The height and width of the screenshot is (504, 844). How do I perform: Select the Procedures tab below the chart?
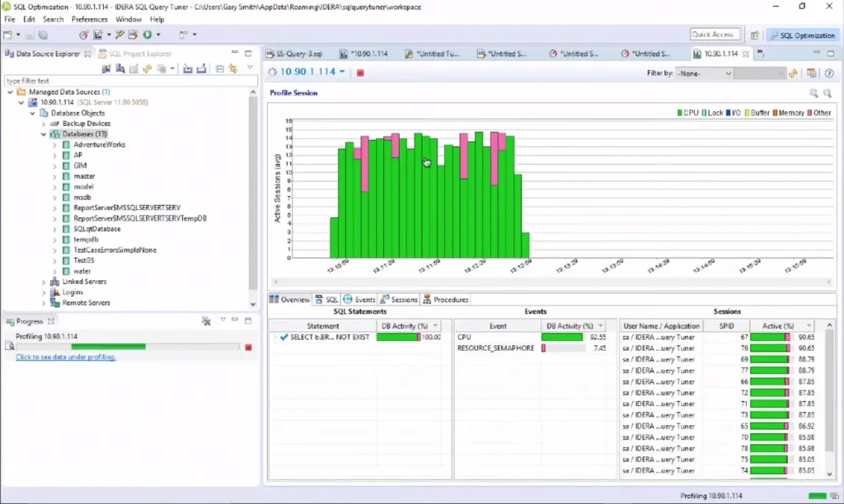pos(446,300)
